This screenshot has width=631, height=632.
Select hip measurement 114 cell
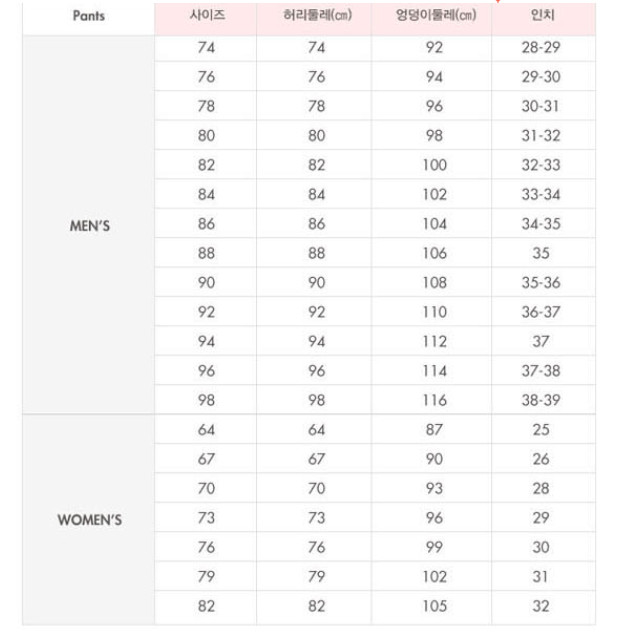pos(435,369)
